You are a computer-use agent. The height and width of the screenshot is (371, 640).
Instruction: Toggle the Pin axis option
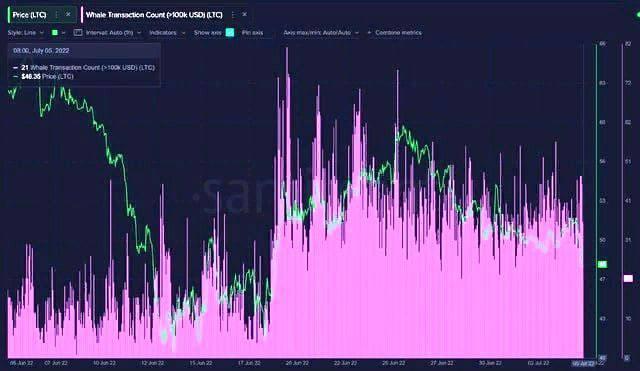click(252, 33)
